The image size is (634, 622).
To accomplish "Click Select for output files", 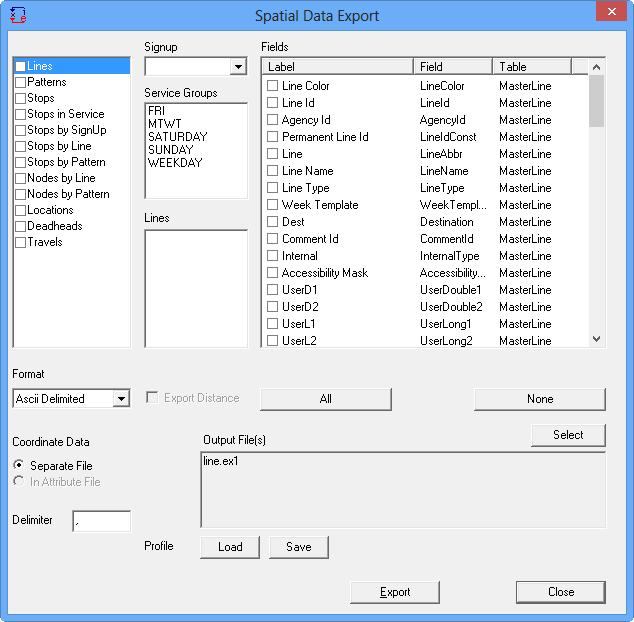I will click(568, 435).
